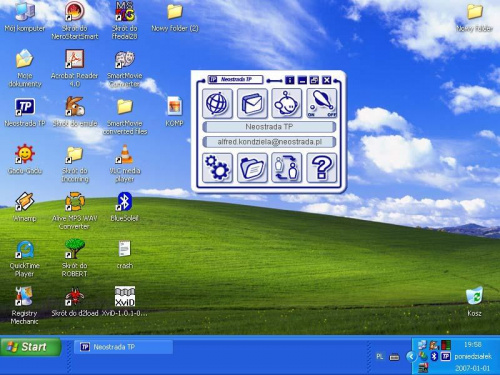Click the info button in Neostrada title bar
Image resolution: width=500 pixels, height=375 pixels.
pyautogui.click(x=290, y=80)
